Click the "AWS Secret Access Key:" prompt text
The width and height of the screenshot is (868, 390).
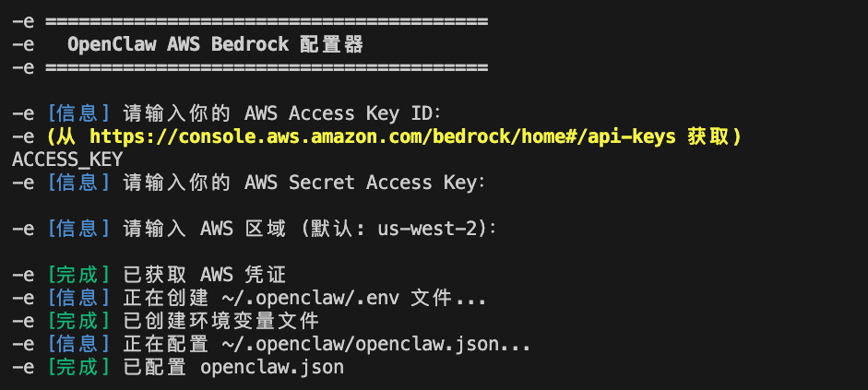pyautogui.click(x=364, y=183)
